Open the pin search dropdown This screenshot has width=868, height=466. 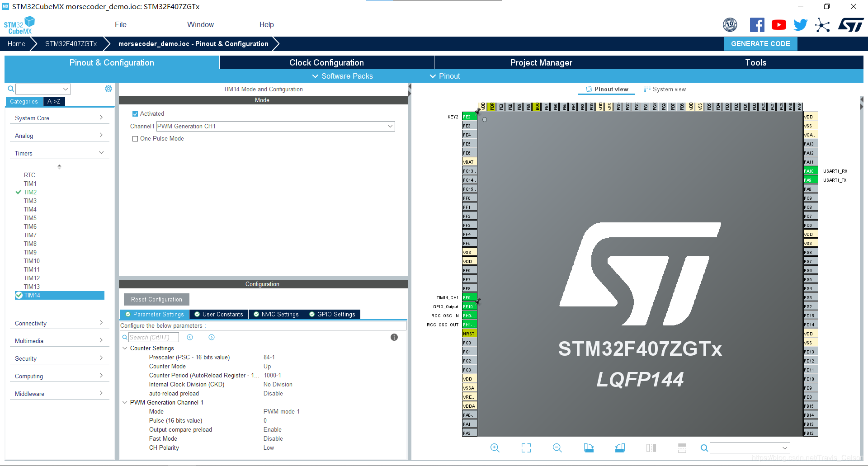coord(750,448)
